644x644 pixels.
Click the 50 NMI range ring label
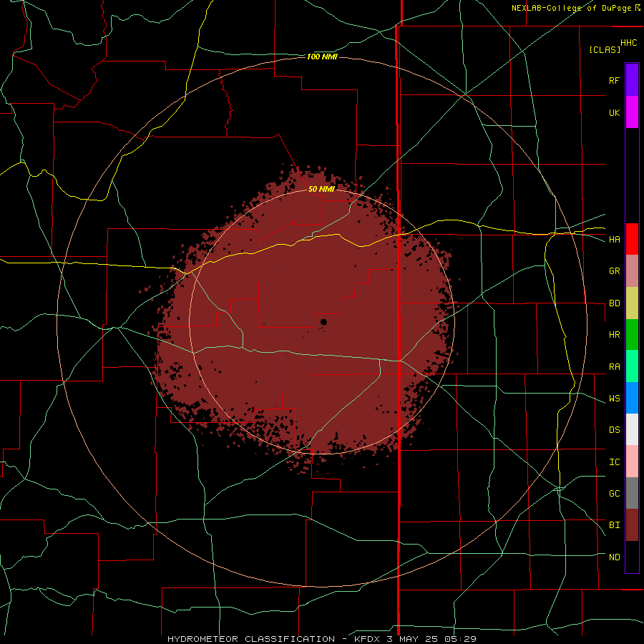click(321, 189)
